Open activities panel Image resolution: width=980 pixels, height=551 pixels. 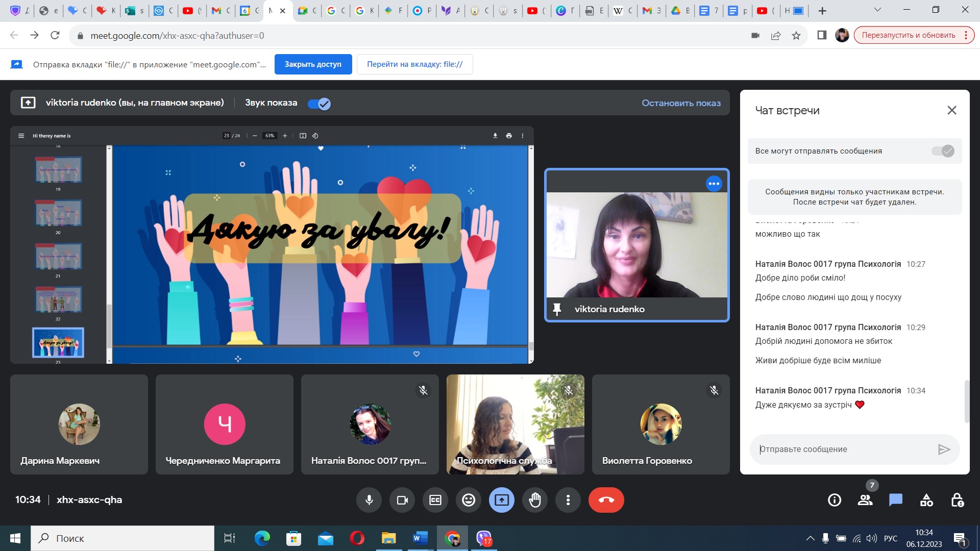[x=926, y=500]
